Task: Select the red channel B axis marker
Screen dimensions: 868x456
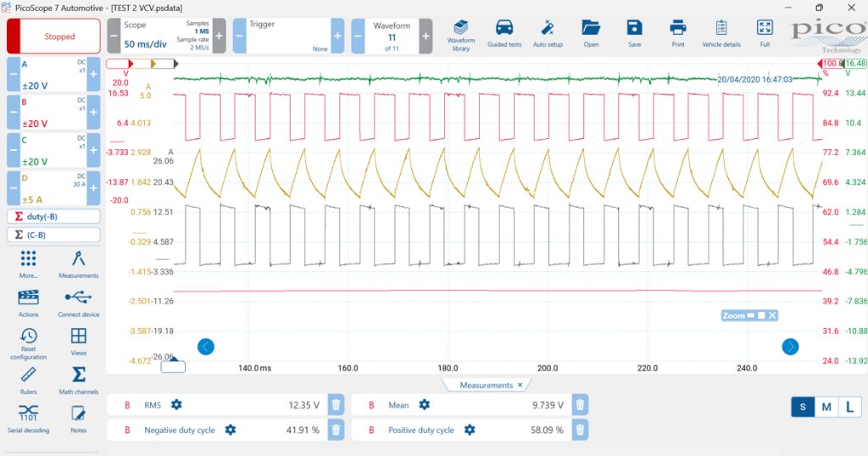Action: click(x=120, y=64)
